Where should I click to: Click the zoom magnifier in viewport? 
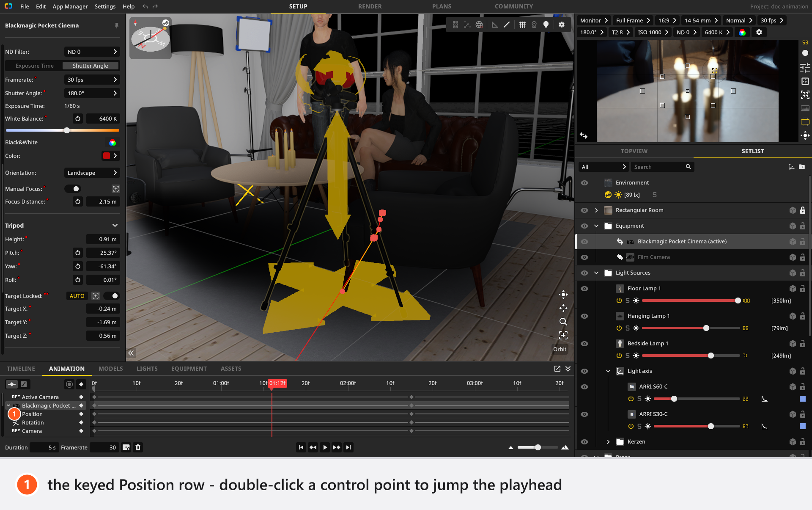(563, 322)
